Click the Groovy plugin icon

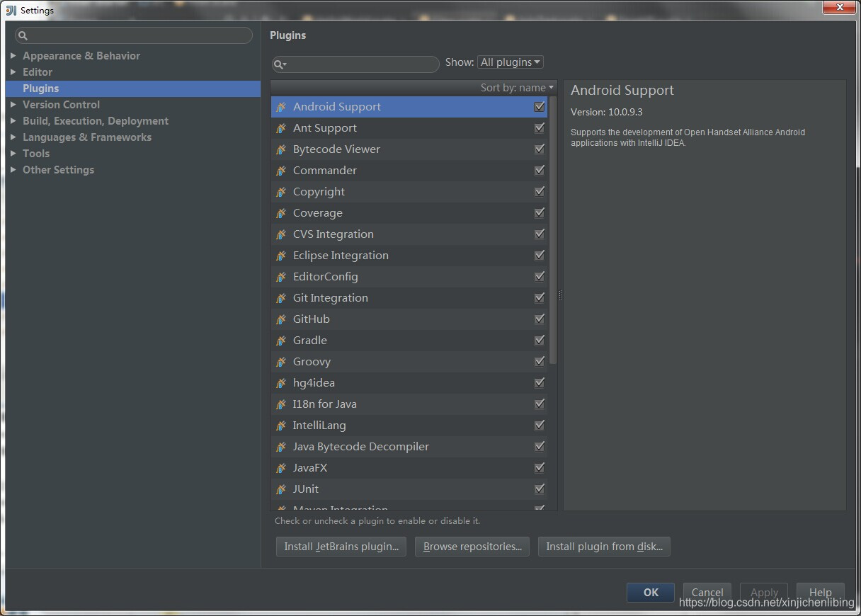(281, 362)
